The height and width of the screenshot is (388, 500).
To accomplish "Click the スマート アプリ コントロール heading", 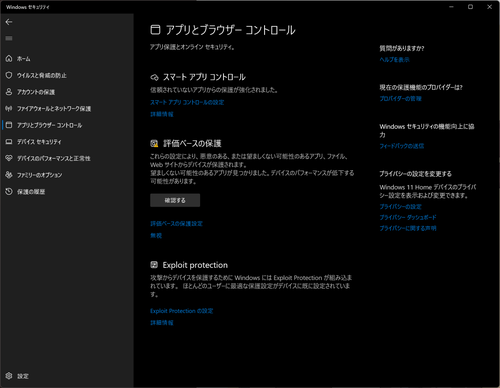I will 204,77.
